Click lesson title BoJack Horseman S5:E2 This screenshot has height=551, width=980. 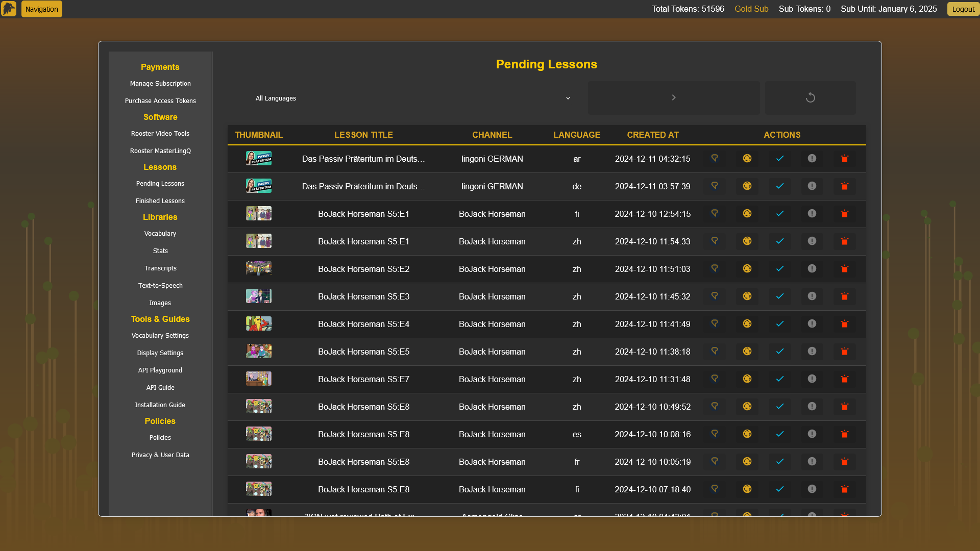363,269
